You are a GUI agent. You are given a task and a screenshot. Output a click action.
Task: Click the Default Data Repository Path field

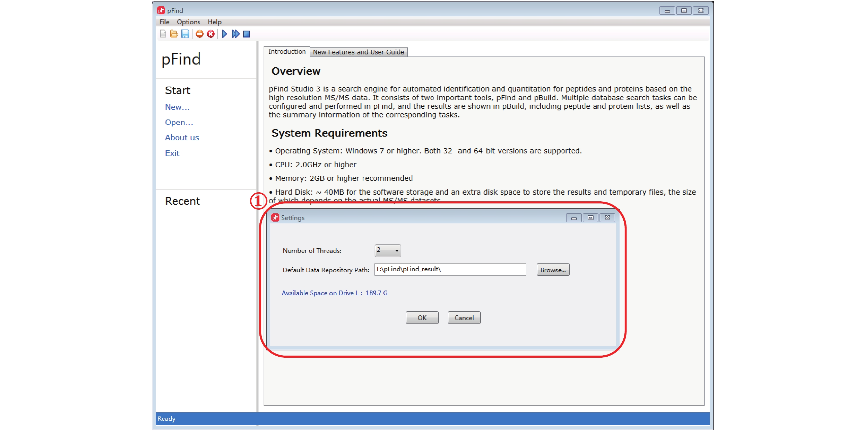click(450, 269)
